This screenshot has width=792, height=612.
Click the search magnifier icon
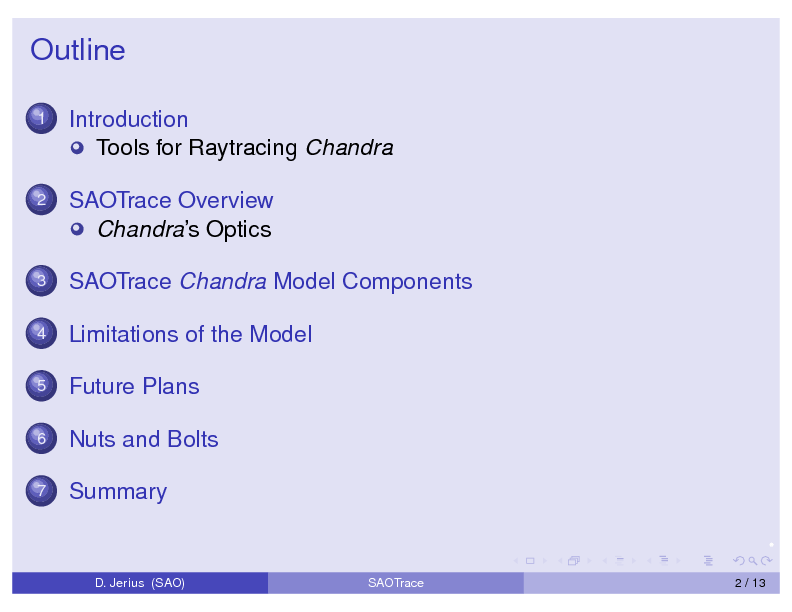point(752,561)
